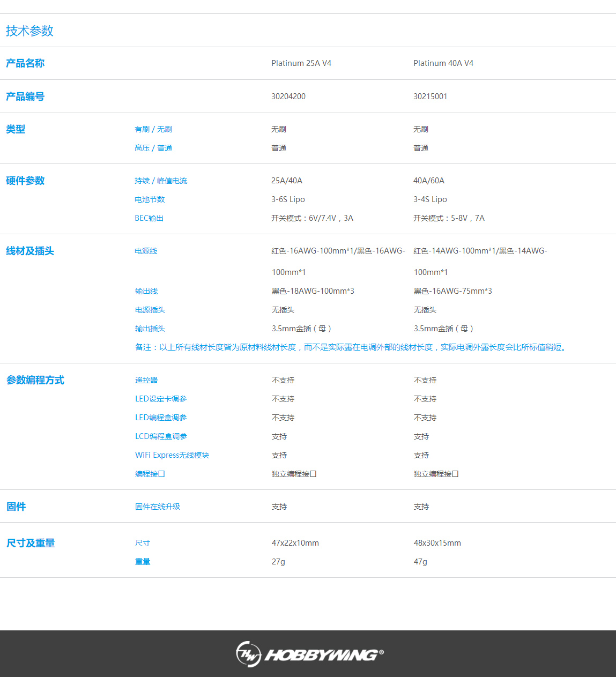Select the 尺寸及重量 category label
The width and height of the screenshot is (616, 677).
point(31,543)
